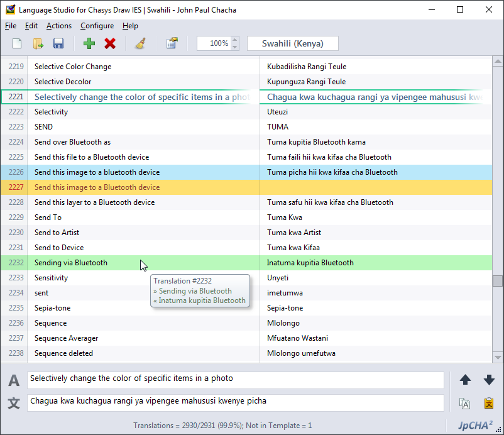Click the properties icon in toolbar
Screen dimensions: 504x435
[172, 43]
